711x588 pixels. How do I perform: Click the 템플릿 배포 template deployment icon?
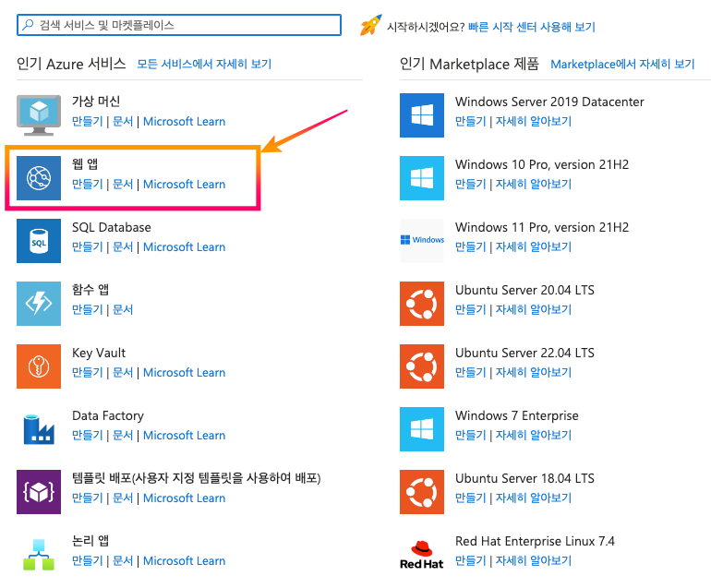point(39,492)
